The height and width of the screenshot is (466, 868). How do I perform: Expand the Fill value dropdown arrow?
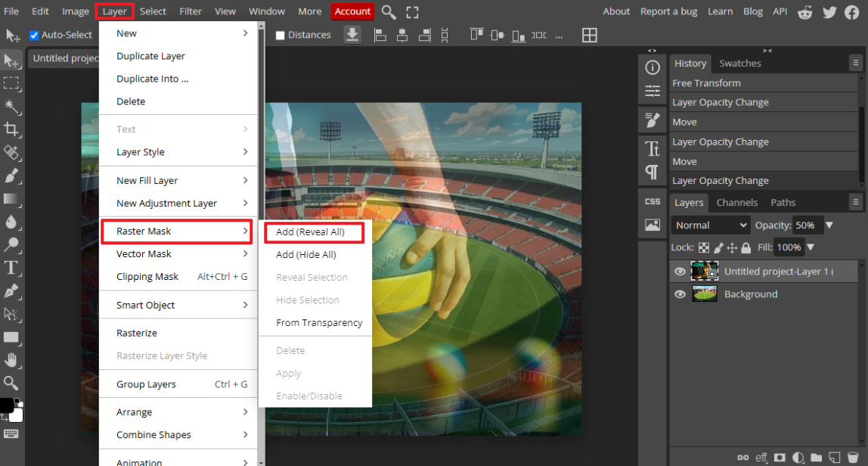(811, 247)
